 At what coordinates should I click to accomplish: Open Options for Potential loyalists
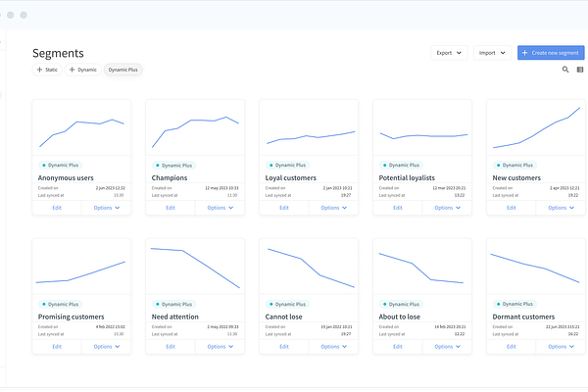click(448, 208)
